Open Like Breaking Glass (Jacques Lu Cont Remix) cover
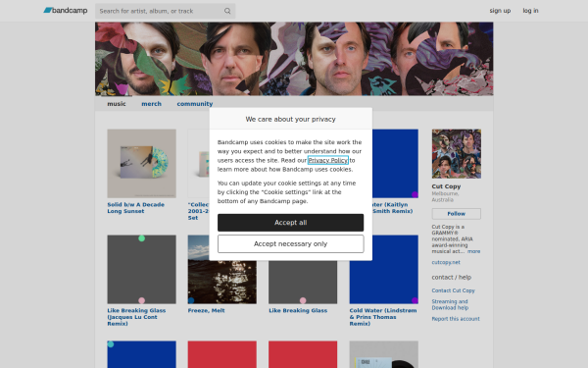 click(x=142, y=269)
